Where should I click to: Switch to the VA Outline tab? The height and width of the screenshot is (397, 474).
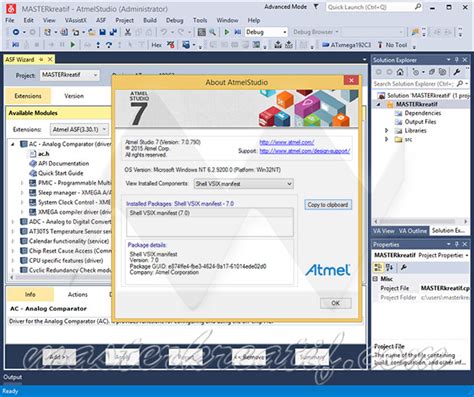[x=413, y=231]
